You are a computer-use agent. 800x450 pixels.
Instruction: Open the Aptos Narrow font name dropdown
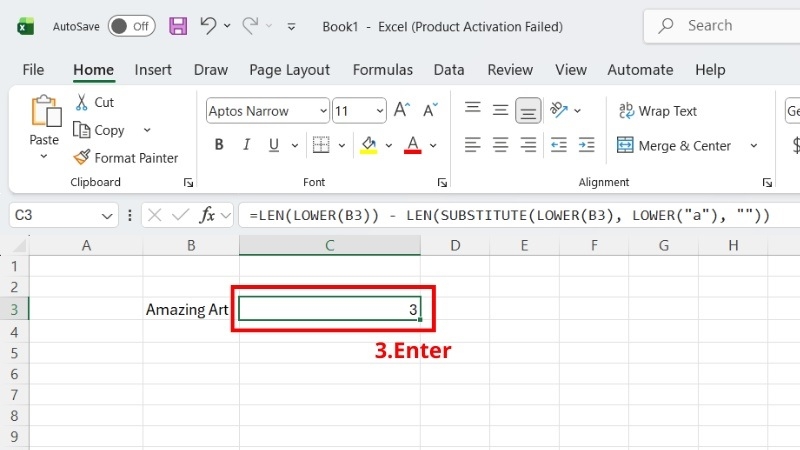coord(323,111)
